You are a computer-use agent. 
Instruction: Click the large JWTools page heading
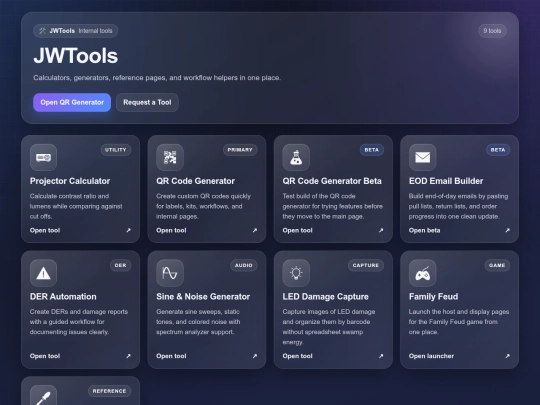76,56
